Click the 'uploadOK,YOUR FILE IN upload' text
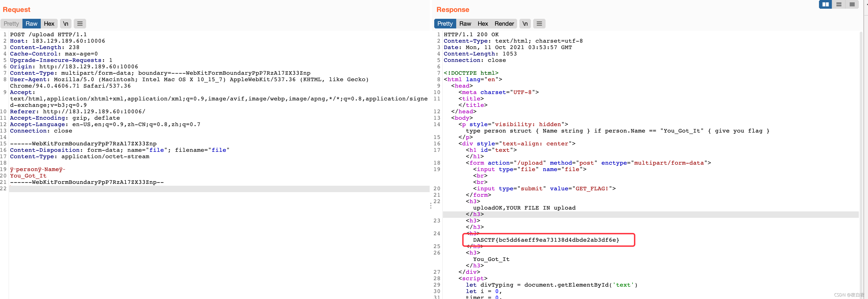The width and height of the screenshot is (868, 299). click(x=524, y=208)
